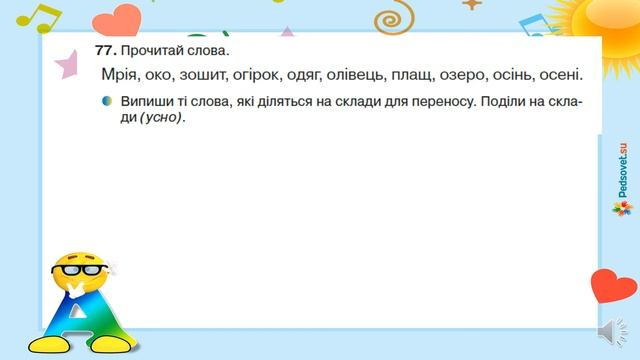Click the word 'осінь'
This screenshot has height=360, width=640.
tap(514, 75)
